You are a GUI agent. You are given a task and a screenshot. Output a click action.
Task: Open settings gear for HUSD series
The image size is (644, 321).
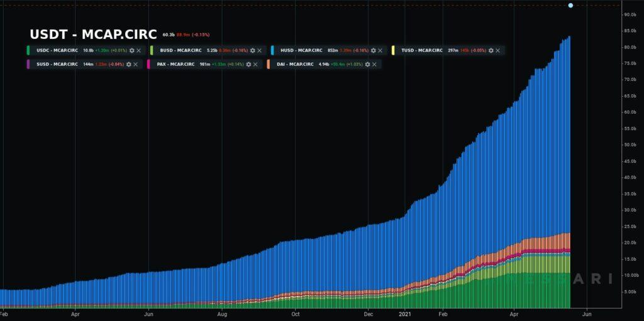click(x=374, y=50)
